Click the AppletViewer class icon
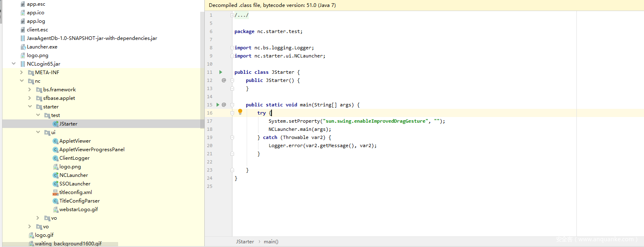The width and height of the screenshot is (644, 247). pyautogui.click(x=55, y=141)
